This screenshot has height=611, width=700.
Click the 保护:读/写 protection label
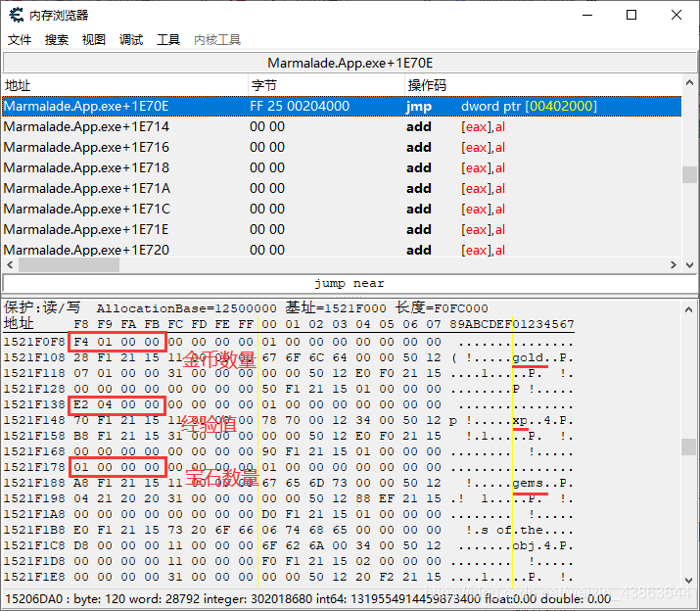click(x=42, y=307)
